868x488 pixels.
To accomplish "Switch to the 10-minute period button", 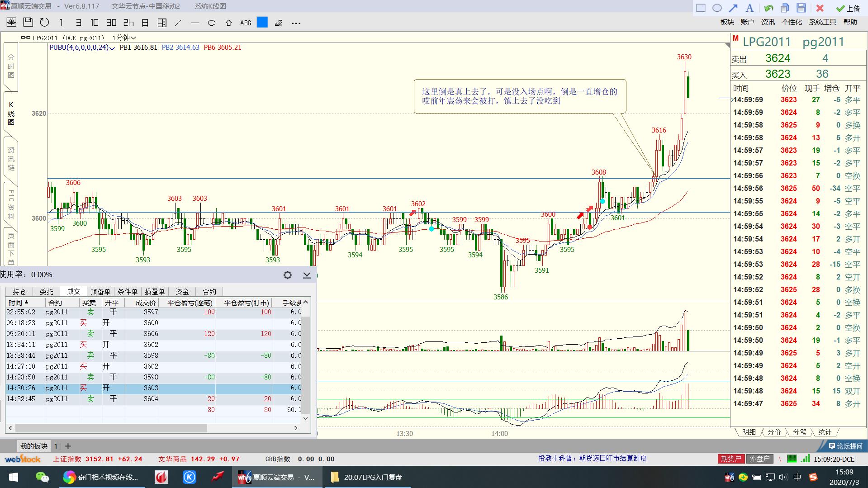I will pyautogui.click(x=95, y=23).
